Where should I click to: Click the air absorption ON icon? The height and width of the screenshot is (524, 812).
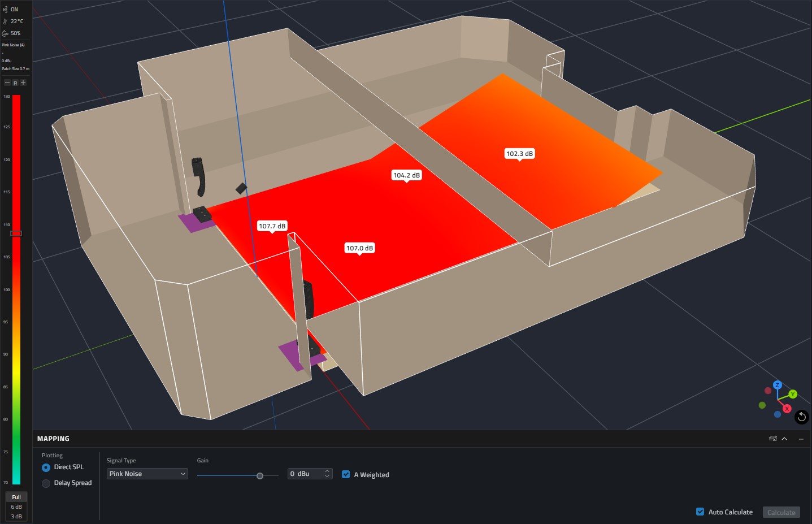click(5, 10)
